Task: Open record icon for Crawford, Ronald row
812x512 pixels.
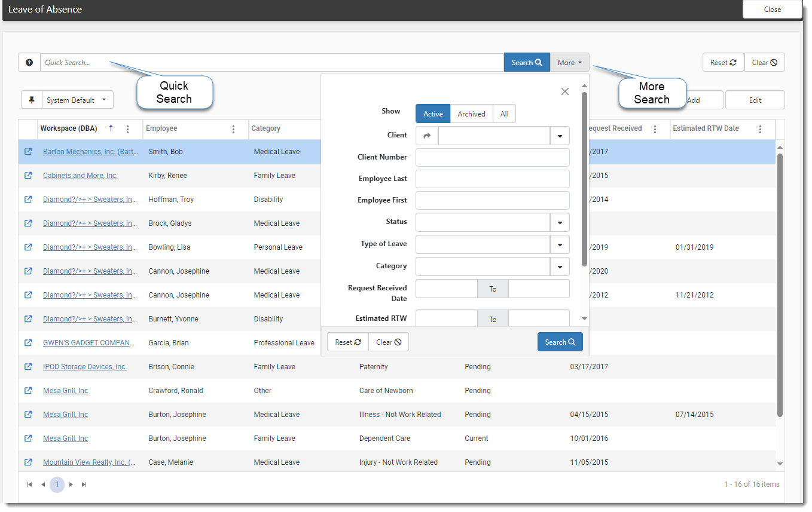Action: click(x=28, y=391)
